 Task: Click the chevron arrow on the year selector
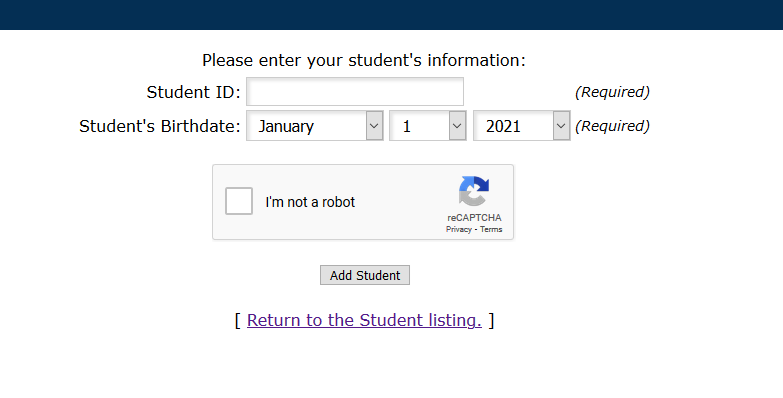561,126
